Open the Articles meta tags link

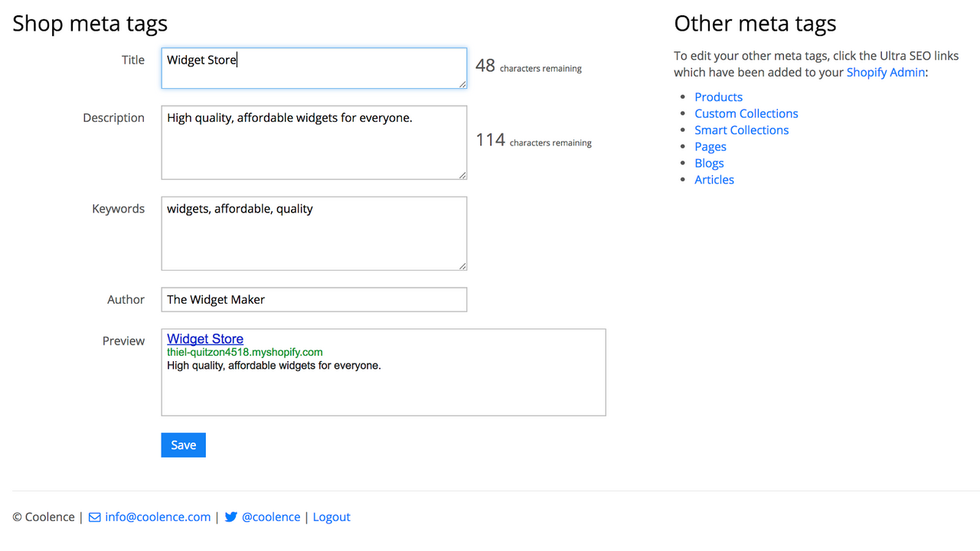[714, 179]
